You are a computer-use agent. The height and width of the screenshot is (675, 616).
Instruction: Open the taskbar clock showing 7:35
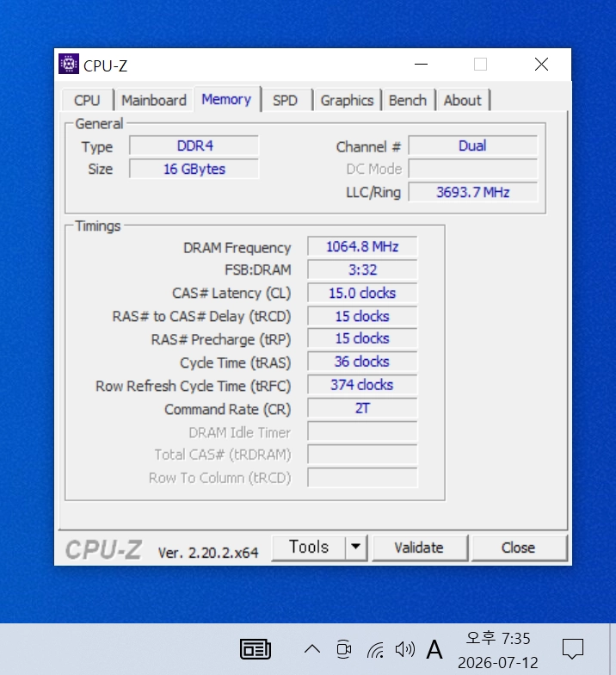click(x=497, y=650)
